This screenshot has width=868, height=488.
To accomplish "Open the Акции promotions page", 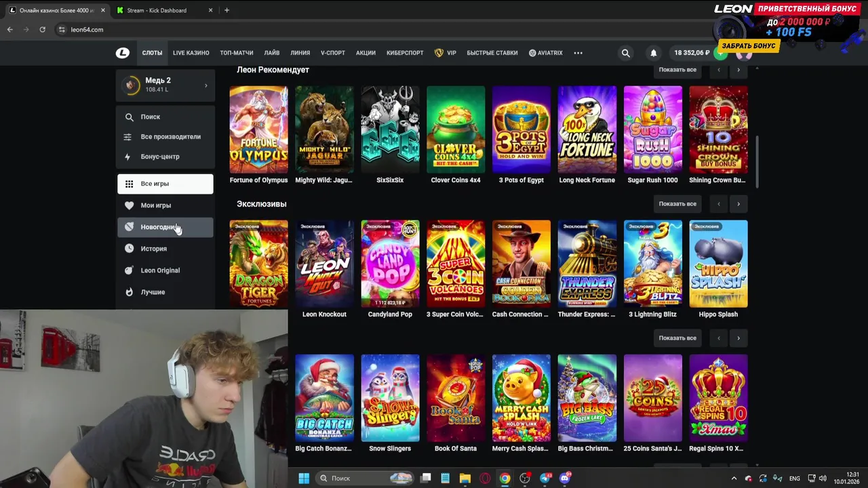I will [x=366, y=53].
